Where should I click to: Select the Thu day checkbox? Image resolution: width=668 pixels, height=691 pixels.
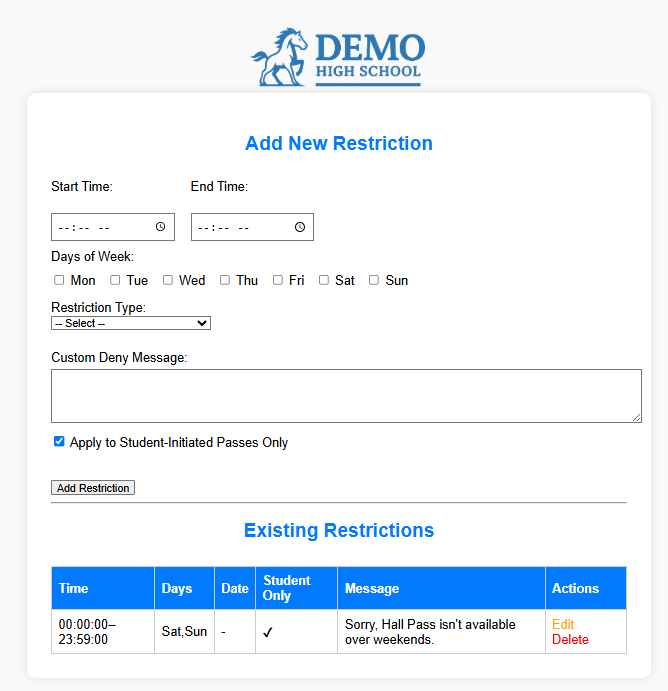pos(225,280)
